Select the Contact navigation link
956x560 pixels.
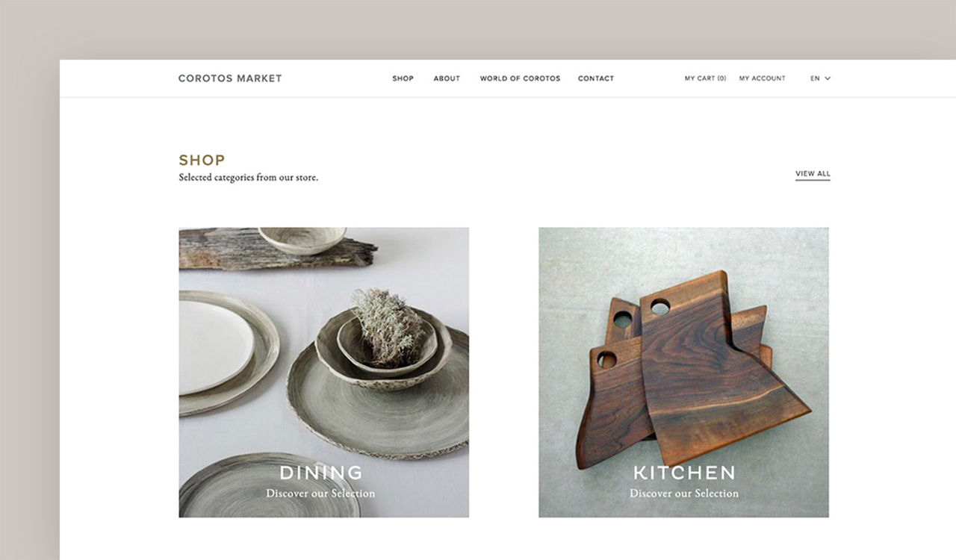(596, 78)
